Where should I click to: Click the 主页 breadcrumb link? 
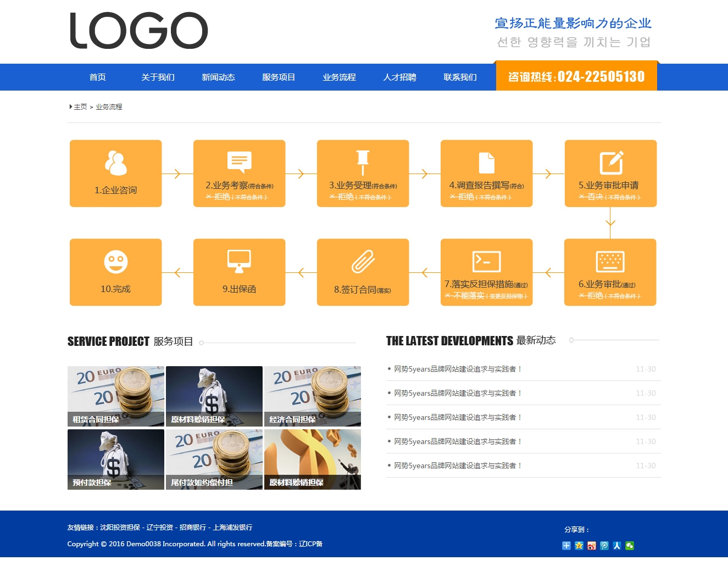pyautogui.click(x=80, y=107)
